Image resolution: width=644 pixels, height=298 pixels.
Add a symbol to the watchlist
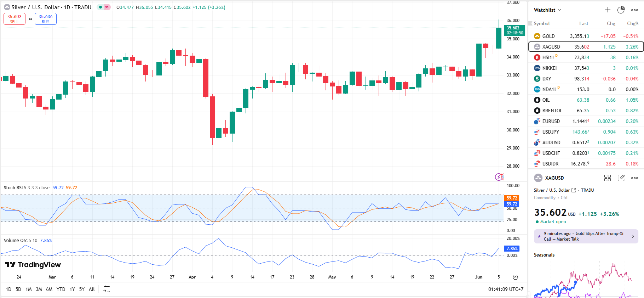point(608,10)
